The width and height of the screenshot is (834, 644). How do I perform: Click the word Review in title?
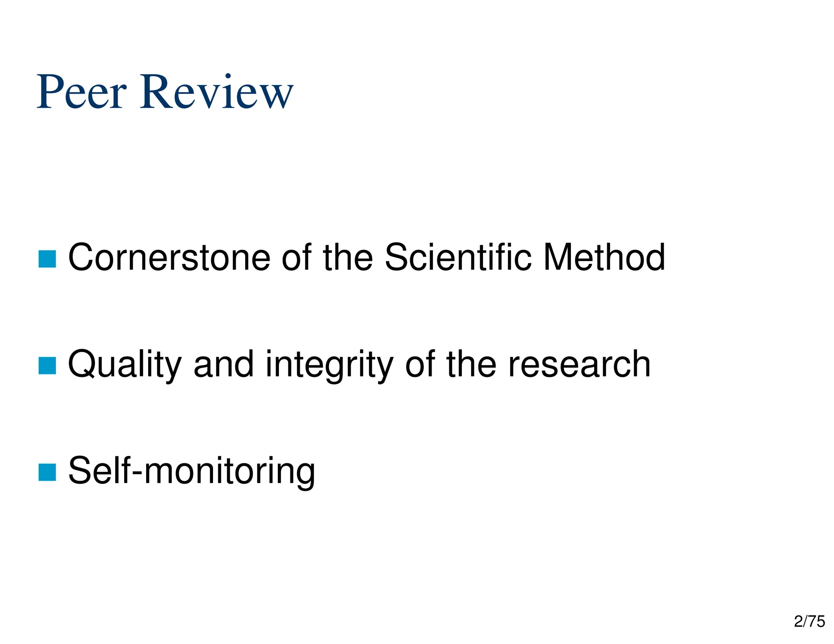tap(217, 92)
